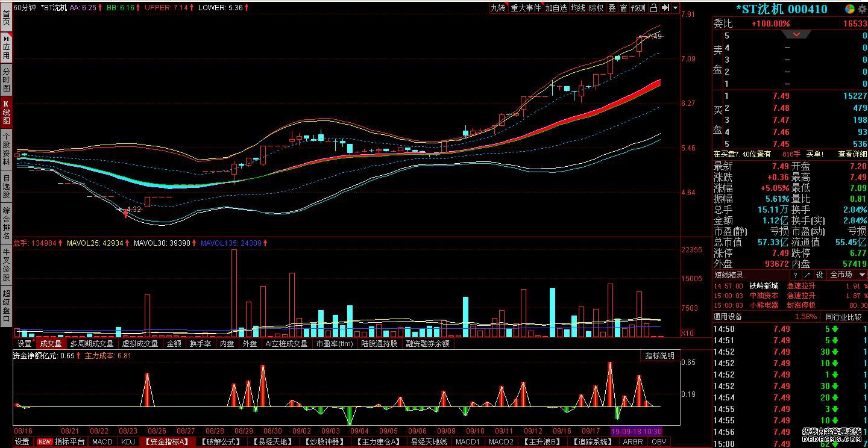Select K线图 sidebar tab

click(x=6, y=111)
